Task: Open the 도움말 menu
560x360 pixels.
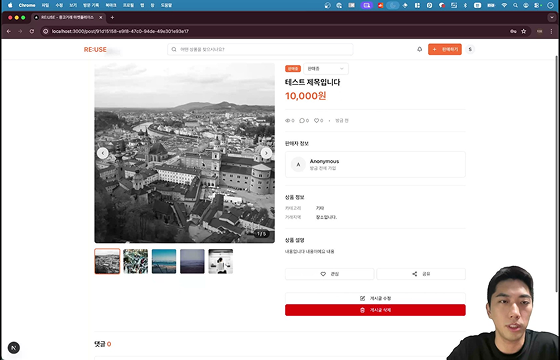Action: [x=166, y=5]
